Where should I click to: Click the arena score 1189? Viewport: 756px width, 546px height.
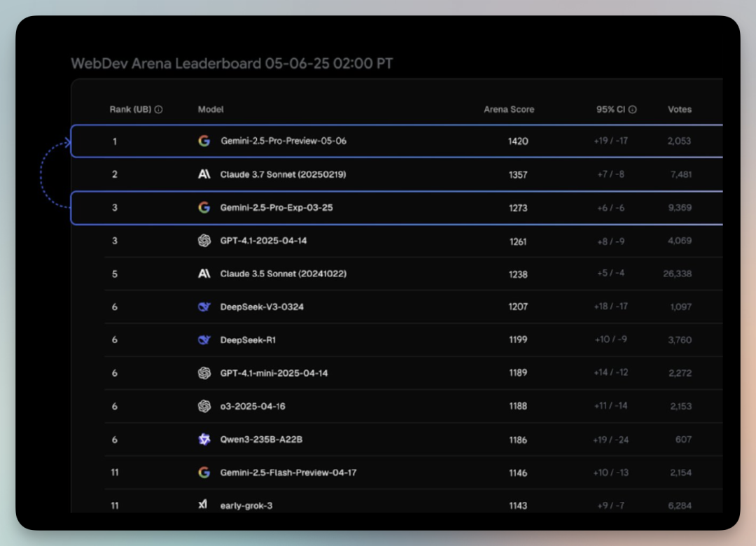click(518, 373)
